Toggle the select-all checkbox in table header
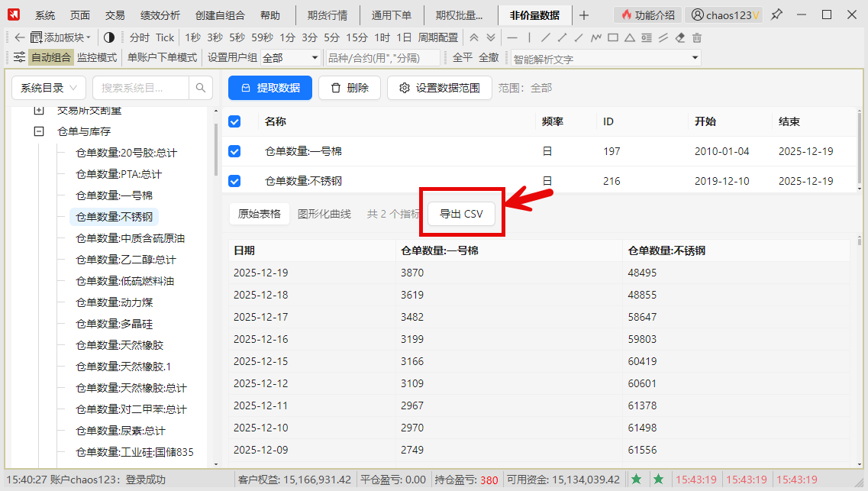This screenshot has width=868, height=491. [x=234, y=121]
